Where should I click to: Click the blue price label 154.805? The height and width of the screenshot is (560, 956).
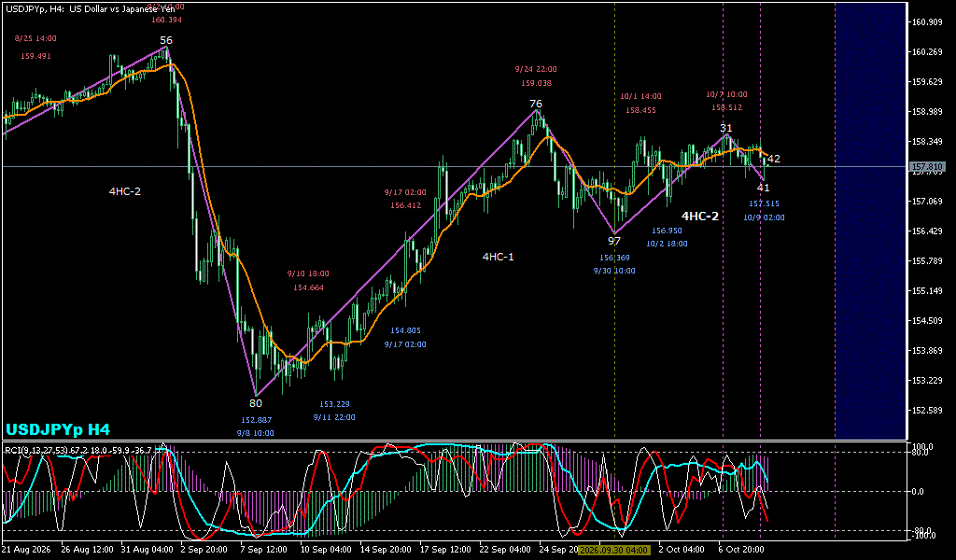[x=405, y=330]
